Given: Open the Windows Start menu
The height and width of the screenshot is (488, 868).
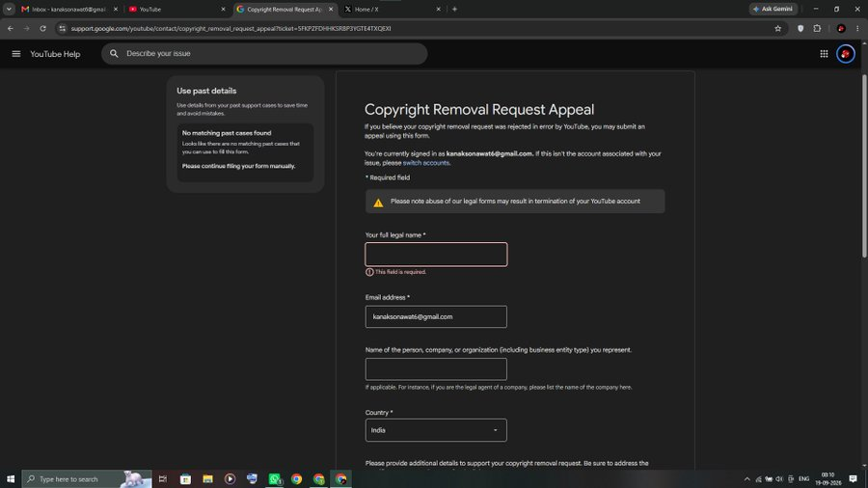Looking at the screenshot, I should [11, 478].
